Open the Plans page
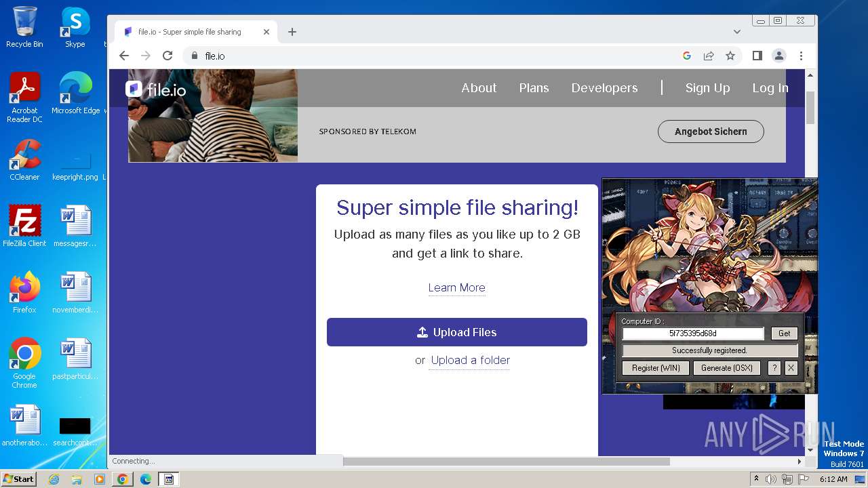The width and height of the screenshot is (868, 488). click(534, 88)
